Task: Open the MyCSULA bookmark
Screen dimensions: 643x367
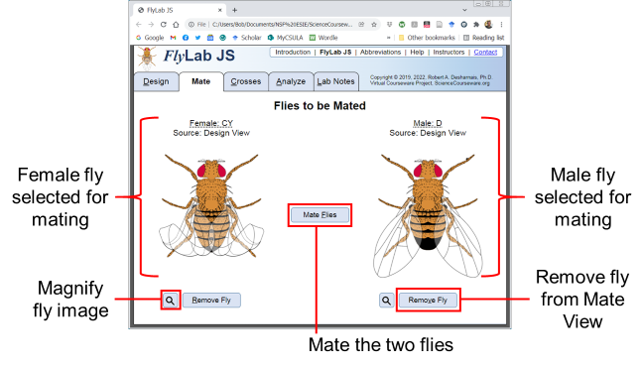Action: (285, 37)
